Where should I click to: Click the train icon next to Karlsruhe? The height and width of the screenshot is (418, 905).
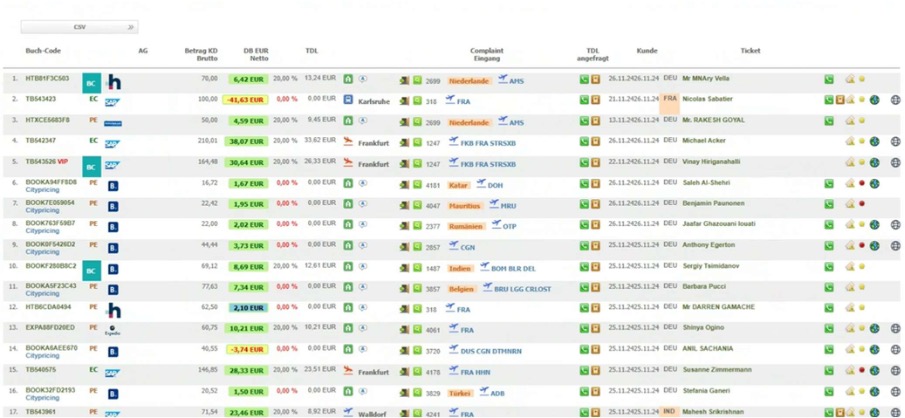(x=348, y=100)
